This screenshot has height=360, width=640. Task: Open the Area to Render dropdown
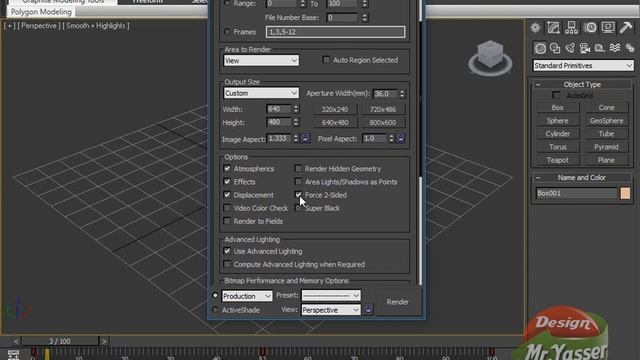coord(261,61)
